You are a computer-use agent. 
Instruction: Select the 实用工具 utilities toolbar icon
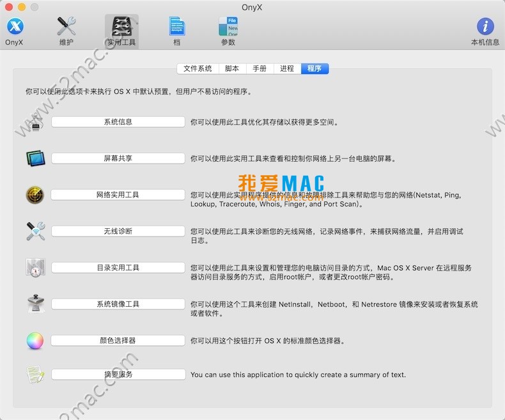coord(121,31)
